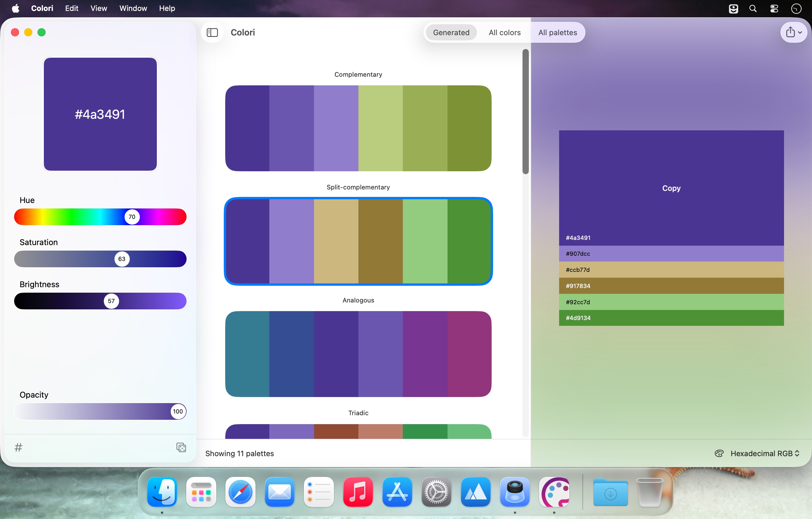Click the Opacity slider handle at 100
This screenshot has height=519, width=812.
[x=178, y=411]
